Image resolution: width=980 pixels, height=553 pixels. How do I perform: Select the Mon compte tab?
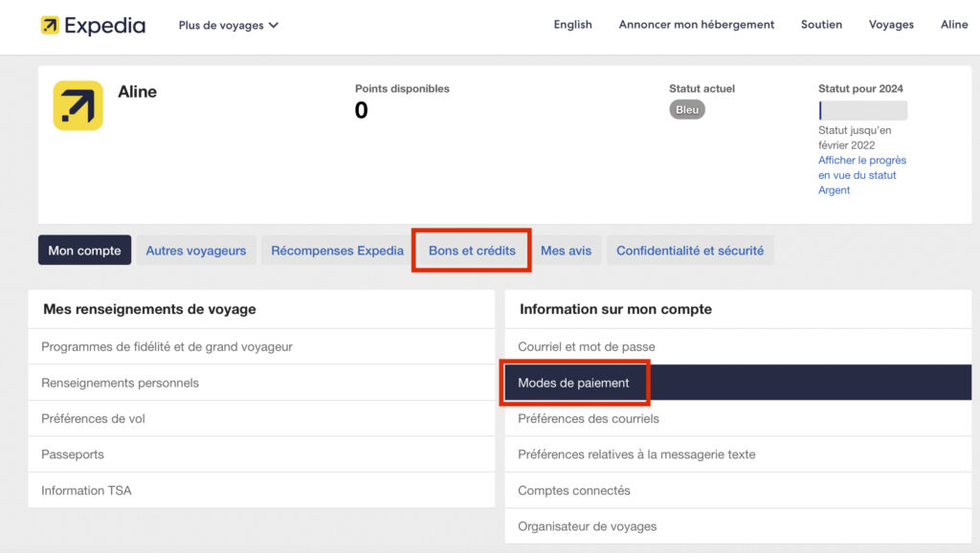(84, 251)
